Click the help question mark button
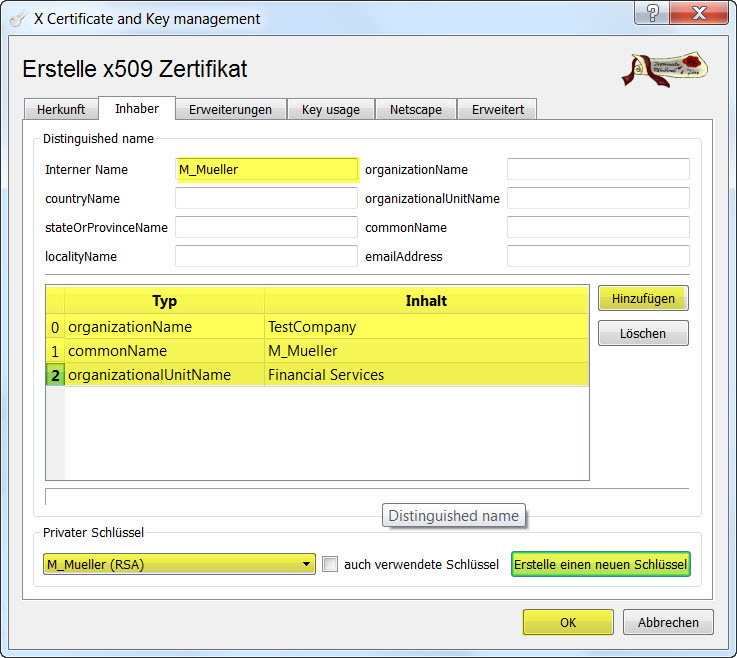 (x=652, y=15)
